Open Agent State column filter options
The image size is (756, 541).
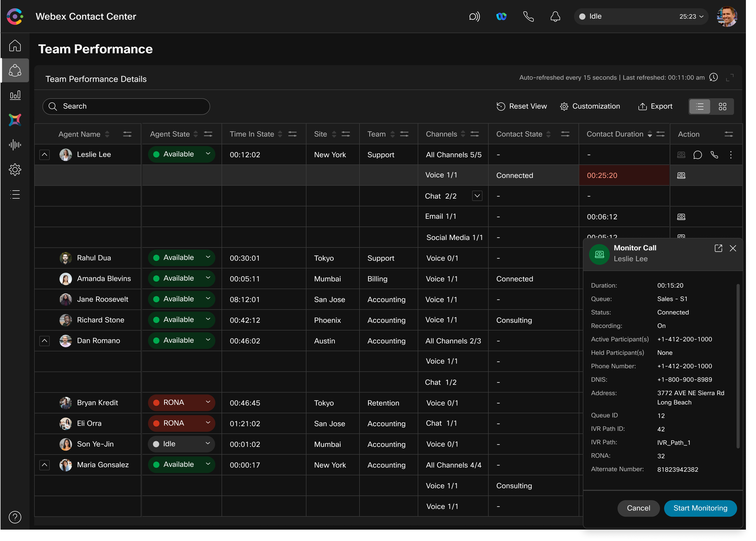tap(208, 134)
